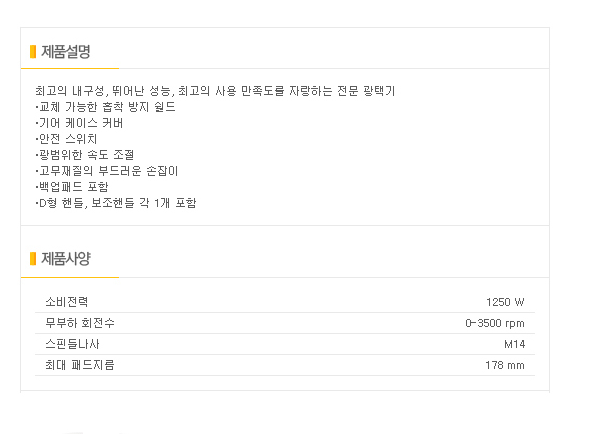
Task: Click the 제품사양 section heading
Action: coord(66,259)
